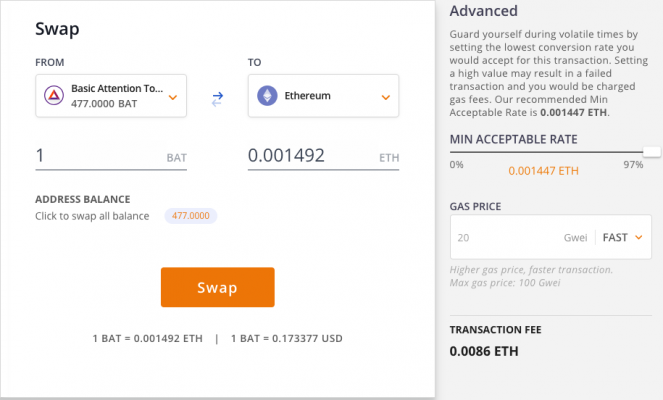Click the Transaction Fee 0.0086 ETH value
This screenshot has width=663, height=400.
tap(484, 351)
